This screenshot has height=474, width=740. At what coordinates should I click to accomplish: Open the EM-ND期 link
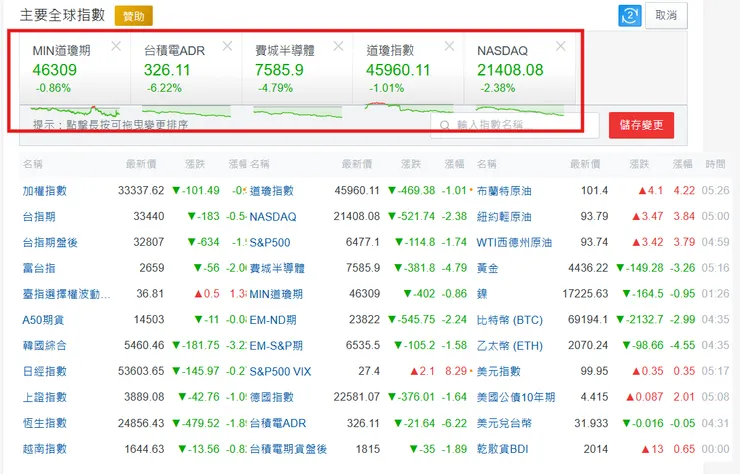[273, 320]
